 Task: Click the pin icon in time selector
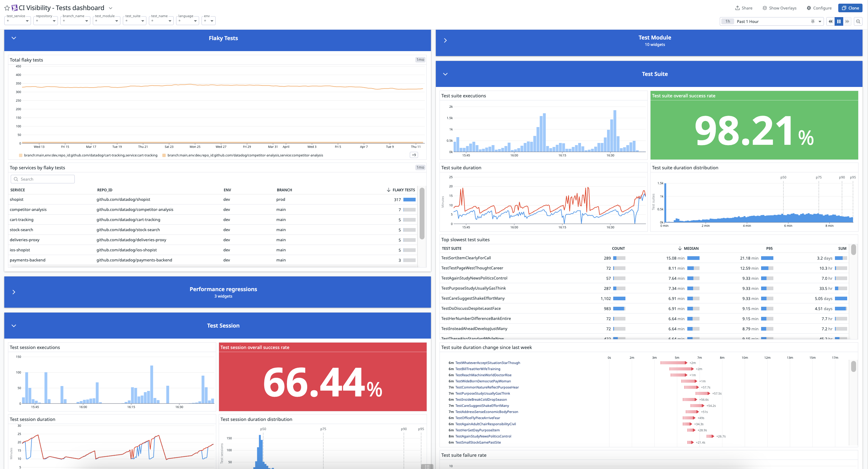coord(813,21)
